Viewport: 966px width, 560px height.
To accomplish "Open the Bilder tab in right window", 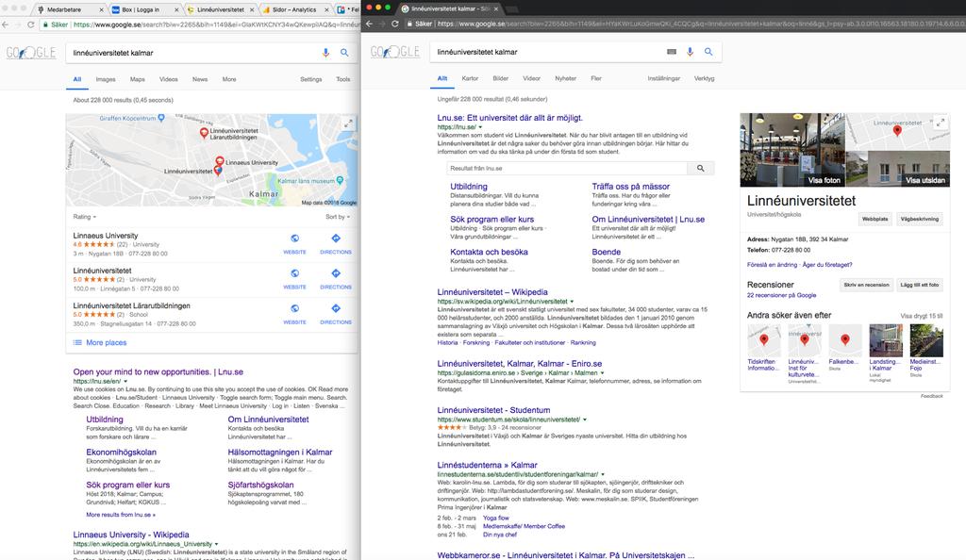I will tap(501, 79).
